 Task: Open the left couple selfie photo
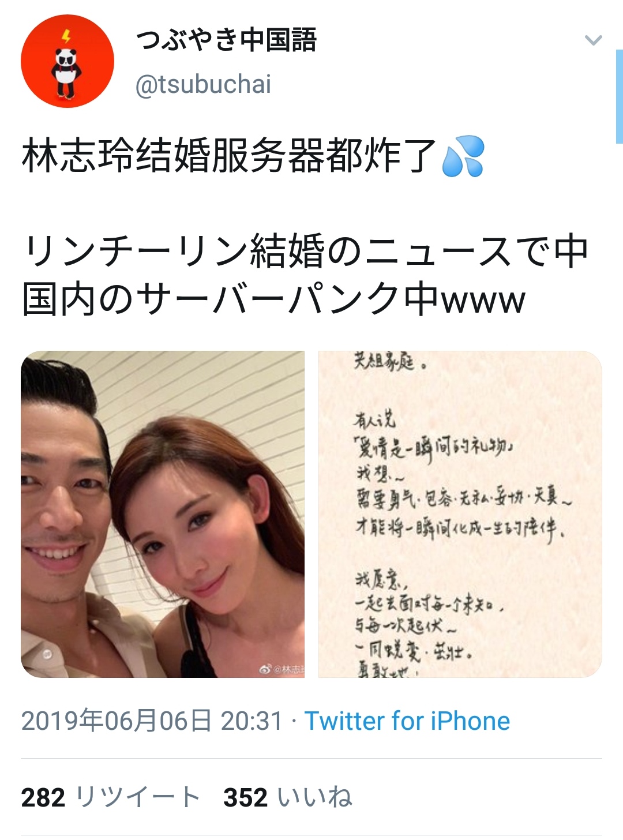tap(163, 514)
